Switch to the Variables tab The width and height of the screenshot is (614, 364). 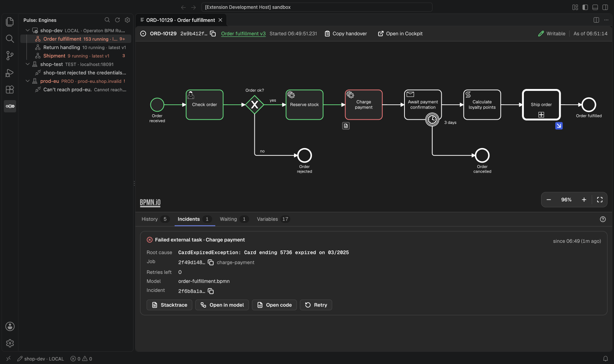coord(273,219)
